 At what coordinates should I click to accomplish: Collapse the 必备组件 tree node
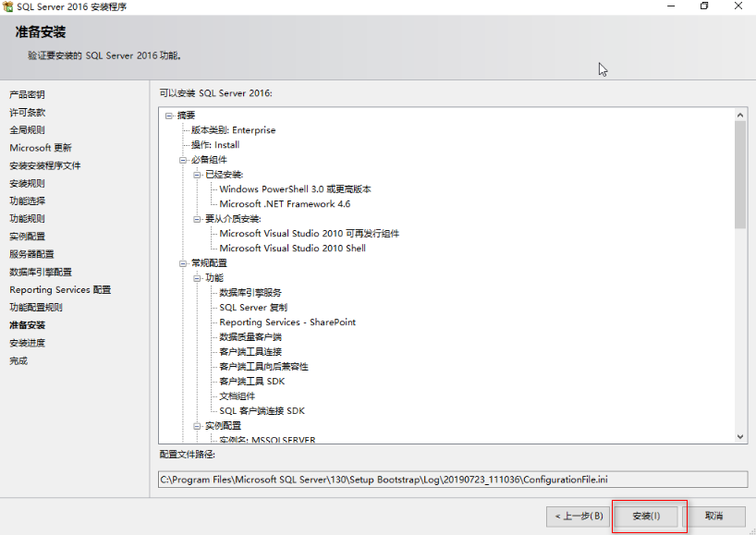183,160
